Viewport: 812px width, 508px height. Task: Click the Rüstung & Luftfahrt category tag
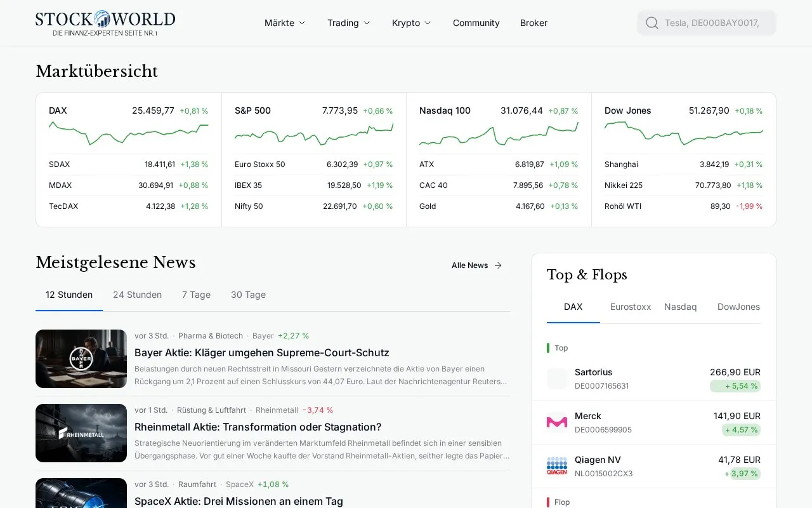point(211,410)
